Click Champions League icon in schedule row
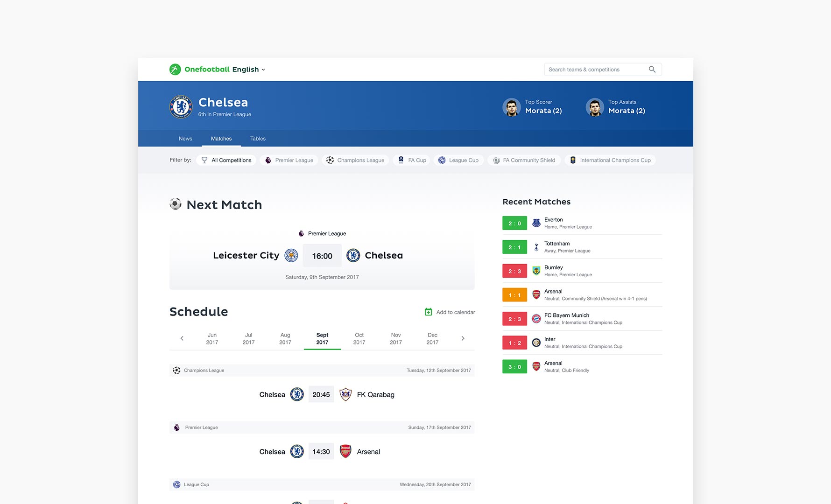The width and height of the screenshot is (831, 504). (x=176, y=370)
